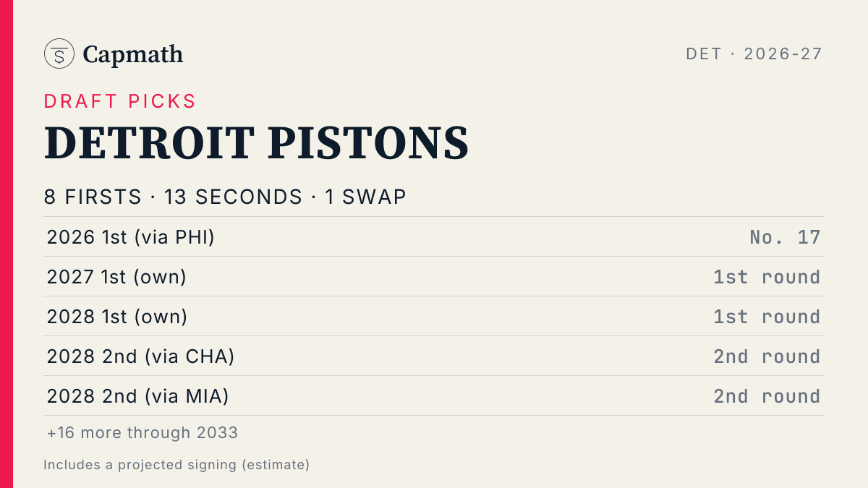This screenshot has width=868, height=488.
Task: Click the DRAFT PICKS section label
Action: point(120,101)
